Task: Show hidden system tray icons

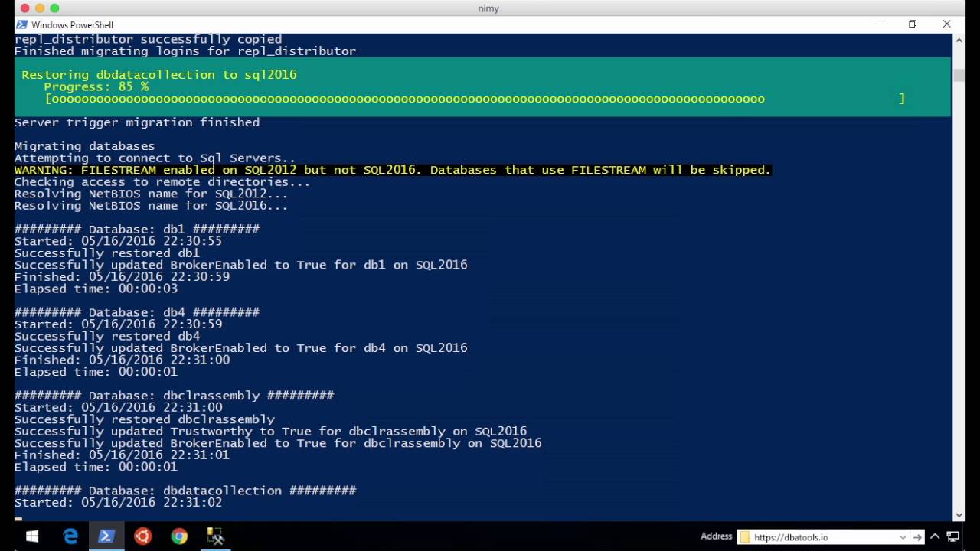Action: (936, 537)
